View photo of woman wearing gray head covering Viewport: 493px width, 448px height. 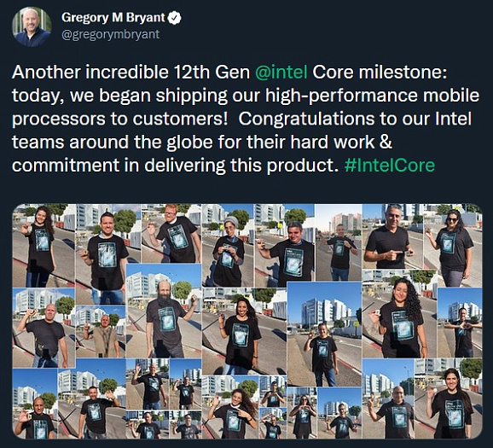pyautogui.click(x=228, y=246)
